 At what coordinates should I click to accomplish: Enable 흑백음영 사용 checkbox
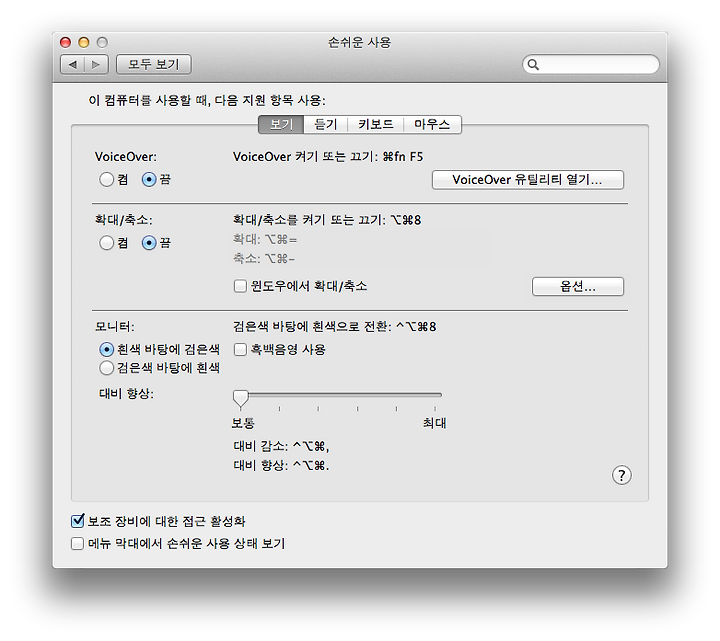[x=240, y=350]
